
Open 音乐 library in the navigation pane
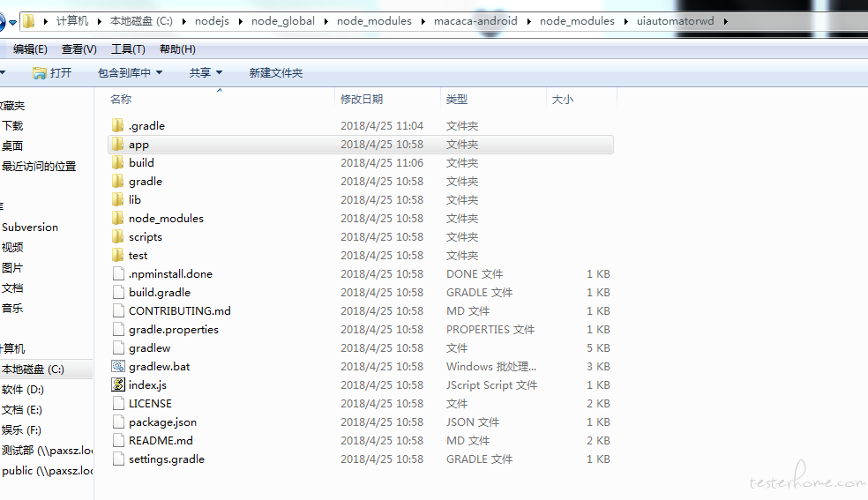pyautogui.click(x=12, y=308)
